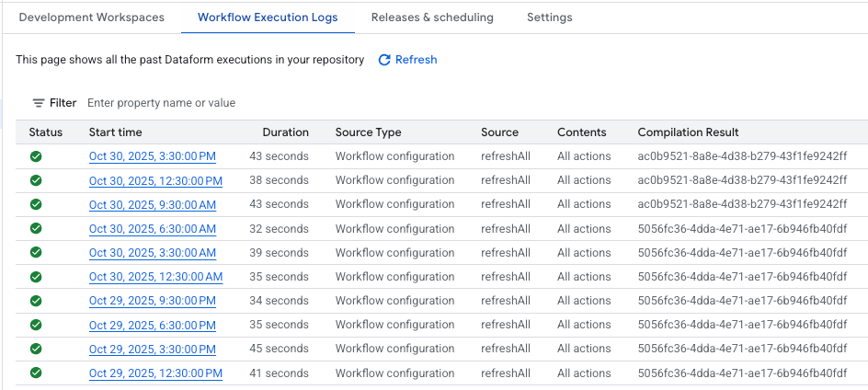Click success status icon for Oct 30, 6:30:00 AM
868x390 pixels.
tap(36, 228)
